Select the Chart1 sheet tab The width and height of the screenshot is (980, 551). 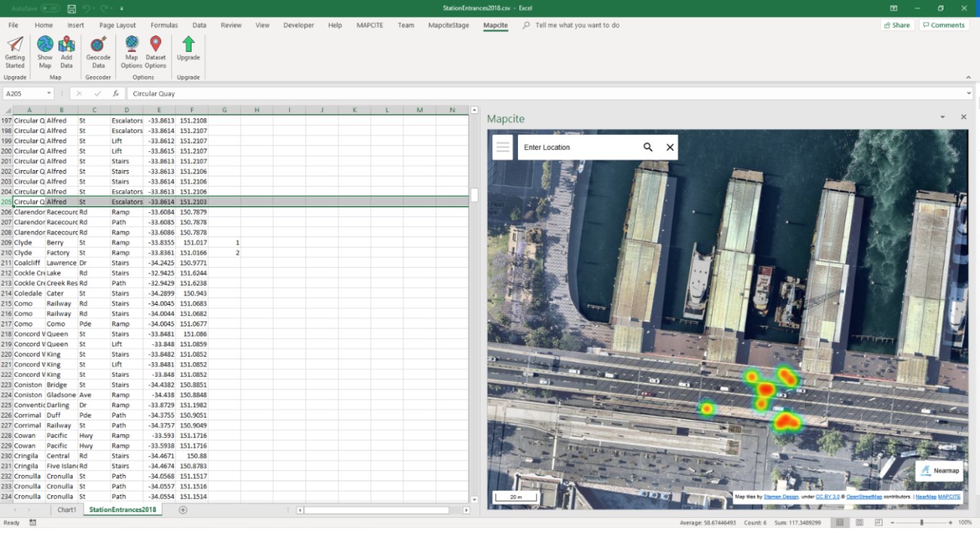click(67, 510)
